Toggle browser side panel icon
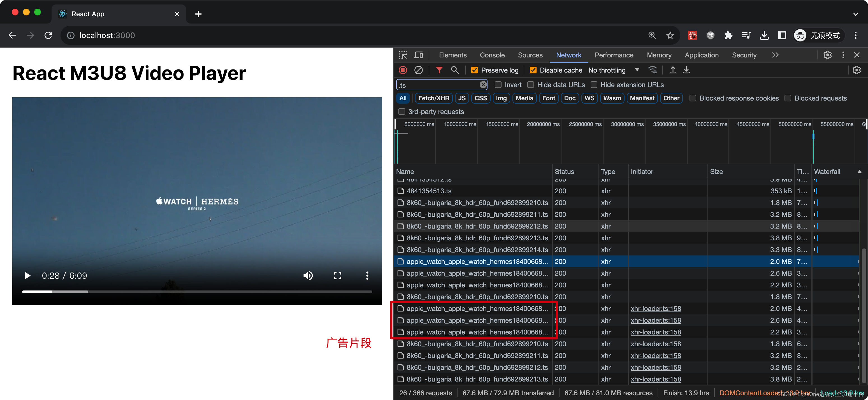The width and height of the screenshot is (868, 400). click(782, 35)
